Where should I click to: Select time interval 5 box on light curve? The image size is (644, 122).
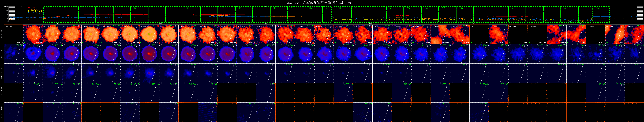tap(122, 14)
